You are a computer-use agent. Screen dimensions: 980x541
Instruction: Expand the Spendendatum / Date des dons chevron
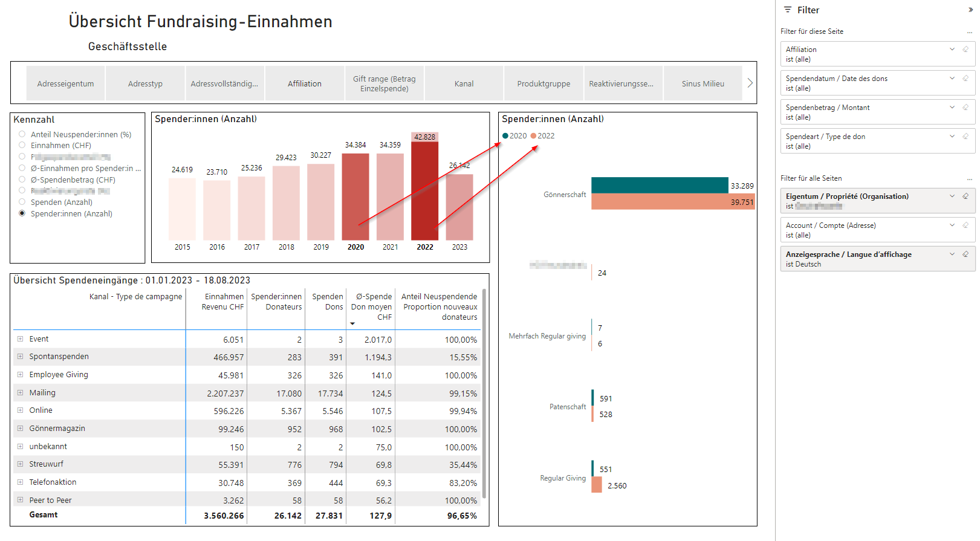tap(952, 79)
